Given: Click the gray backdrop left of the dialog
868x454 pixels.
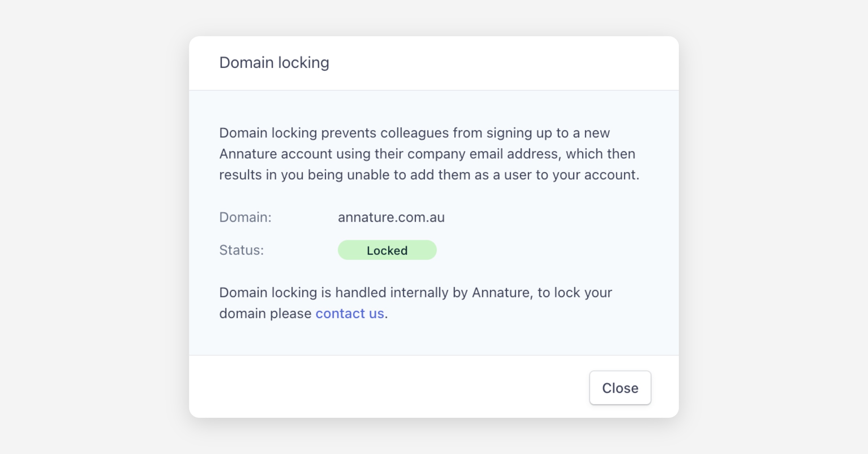Looking at the screenshot, I should click(94, 227).
